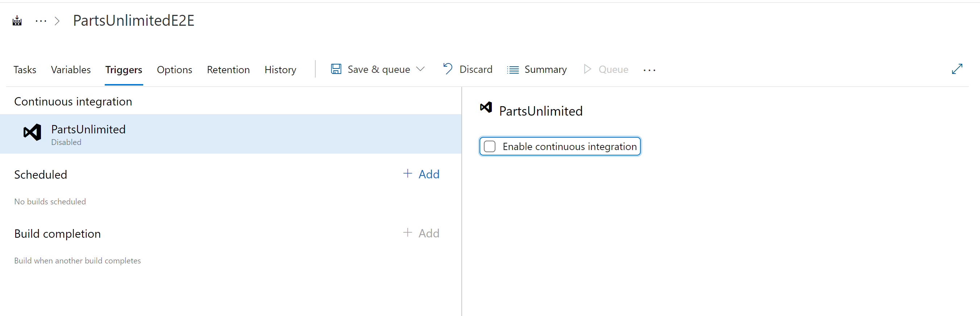This screenshot has width=980, height=316.
Task: Enable continuous integration checkbox
Action: point(490,146)
